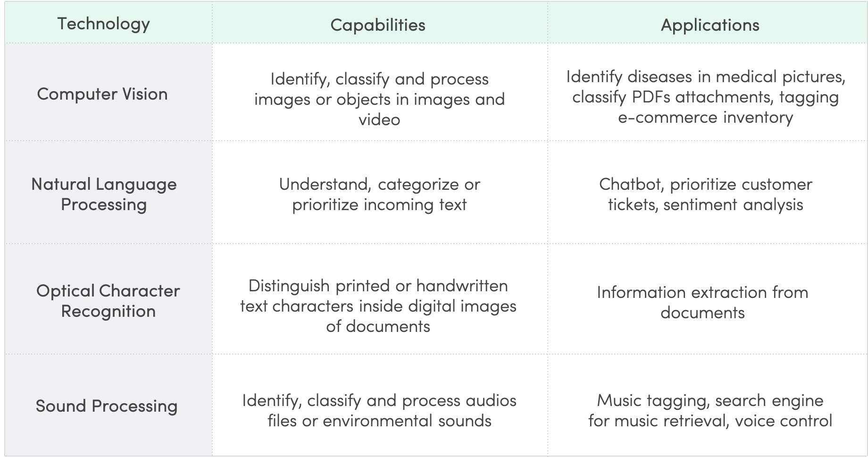The image size is (868, 457).
Task: Click the 'process audios files' capabilities cell
Action: tap(379, 410)
